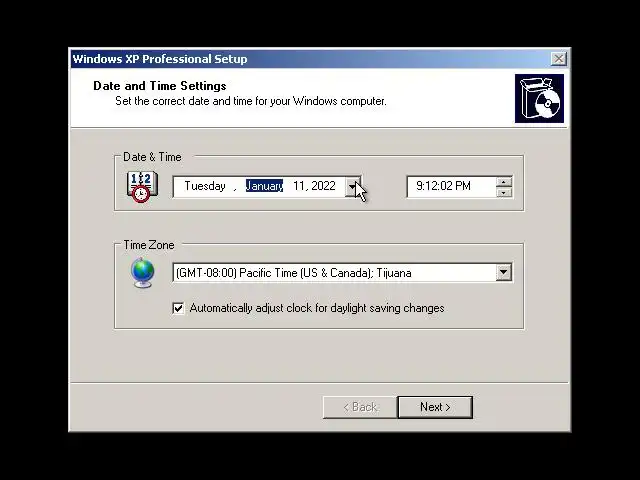The width and height of the screenshot is (640, 480).
Task: Click the Windows XP Professional Setup title
Action: tap(160, 59)
